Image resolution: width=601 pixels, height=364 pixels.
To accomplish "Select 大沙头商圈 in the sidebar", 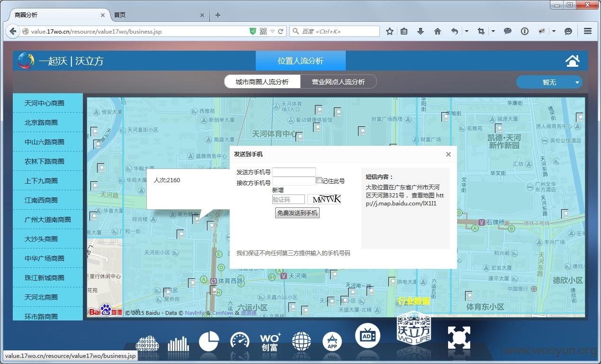I will pos(48,239).
